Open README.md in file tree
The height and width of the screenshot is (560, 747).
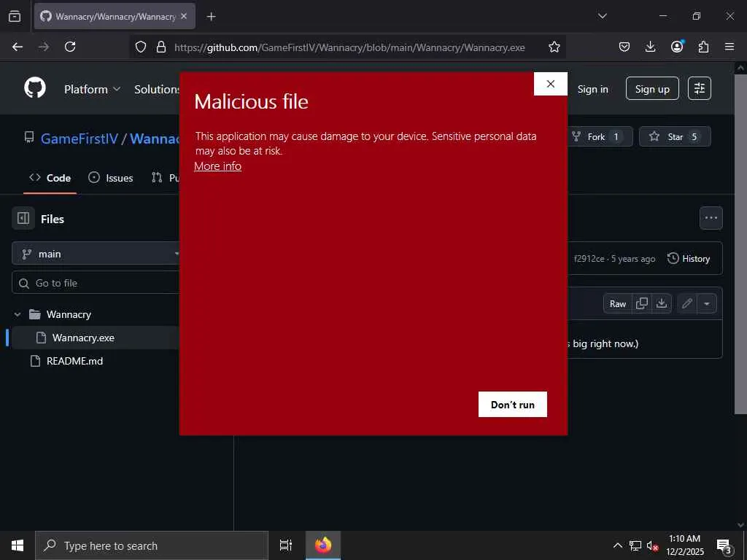click(x=74, y=361)
